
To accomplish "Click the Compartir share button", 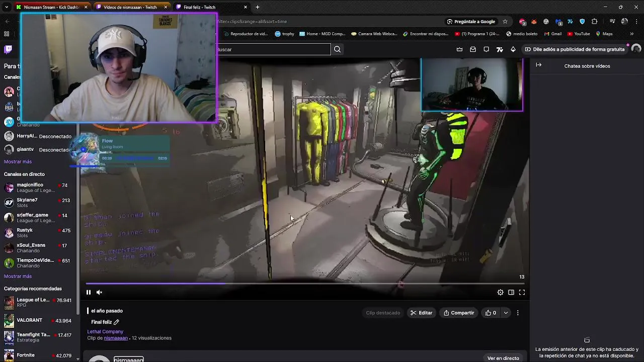I will (x=458, y=313).
